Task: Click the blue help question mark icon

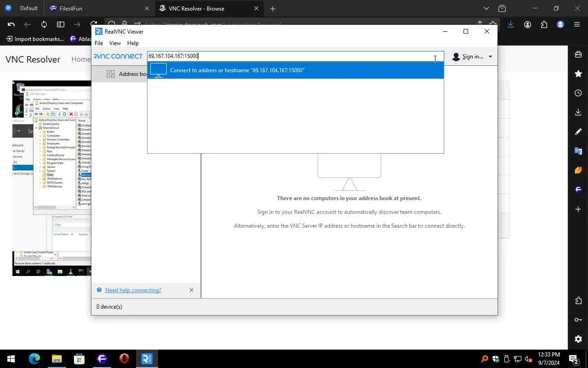Action: pos(99,290)
